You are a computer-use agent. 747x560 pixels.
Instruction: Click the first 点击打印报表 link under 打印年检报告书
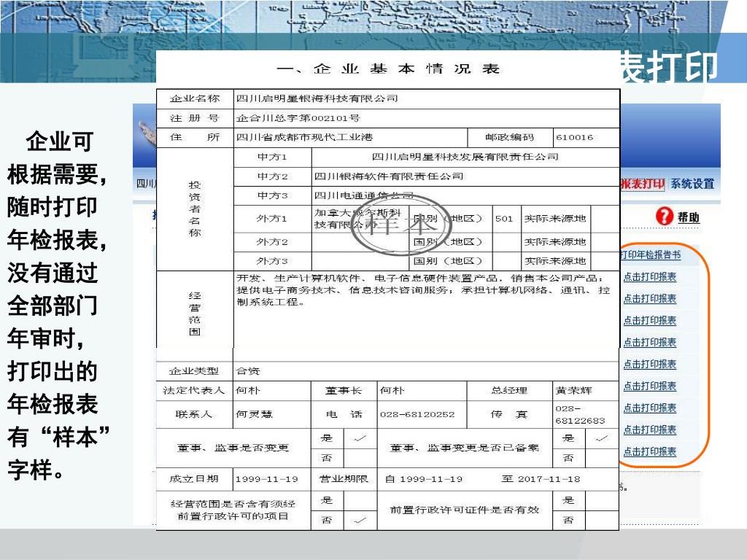point(650,276)
